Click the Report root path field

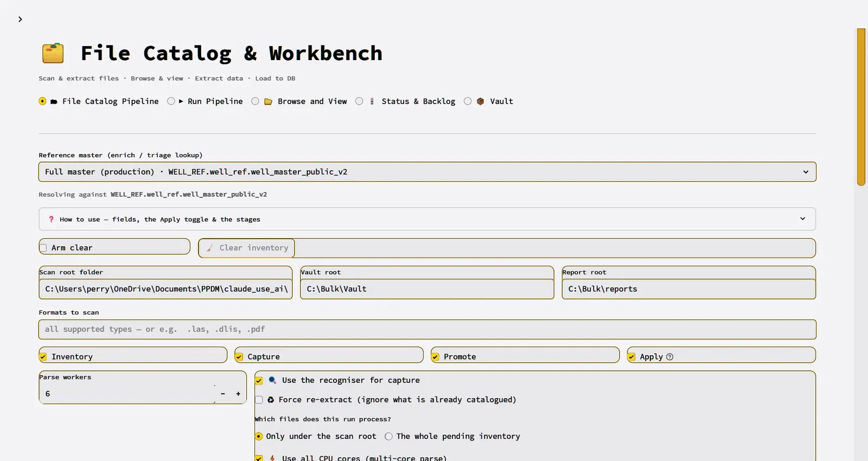[x=689, y=289]
